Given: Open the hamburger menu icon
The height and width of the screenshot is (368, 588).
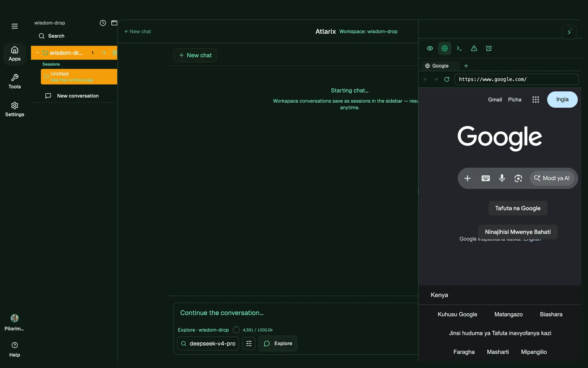Looking at the screenshot, I should click(x=15, y=26).
